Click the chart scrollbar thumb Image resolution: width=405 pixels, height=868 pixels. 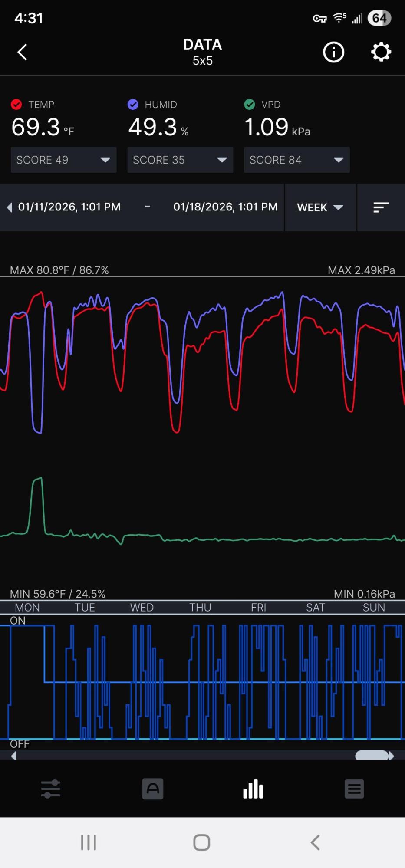tap(372, 756)
